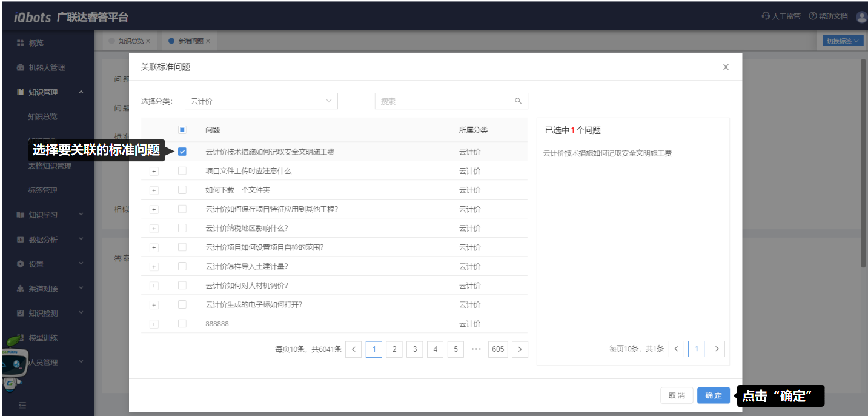
Task: Open 帮助文档 help icon
Action: coord(813,16)
